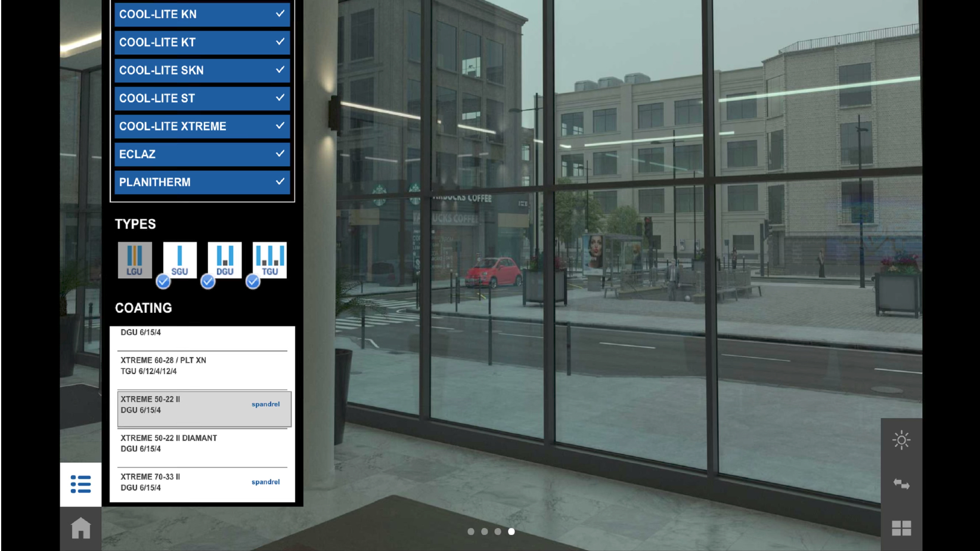
Task: Click spandrel link for XTREME 50-22 II
Action: point(265,404)
